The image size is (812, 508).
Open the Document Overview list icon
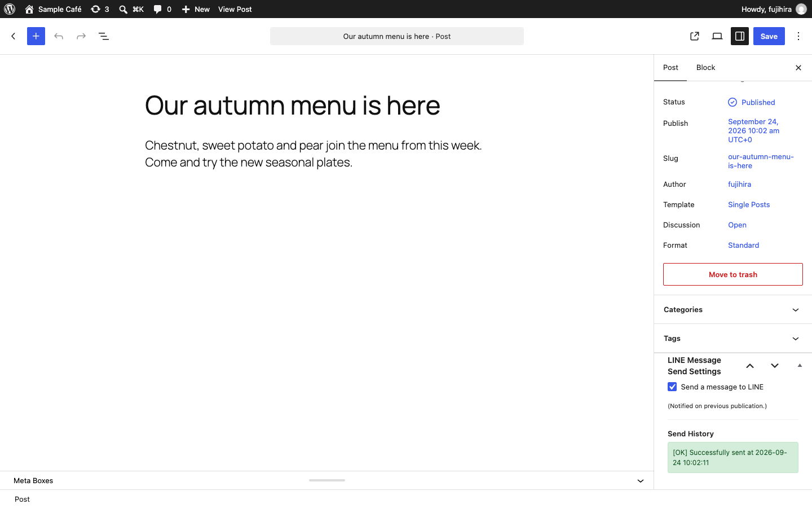tap(104, 36)
